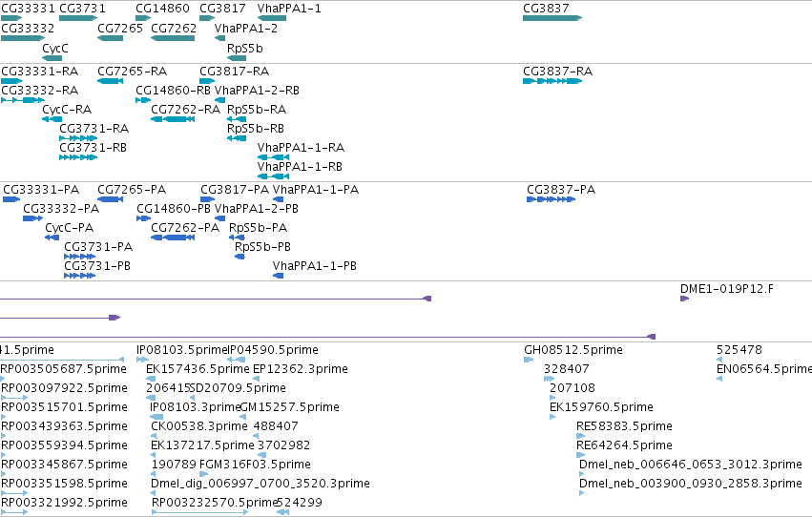Click EST RP003505687.5prime

(x=63, y=369)
